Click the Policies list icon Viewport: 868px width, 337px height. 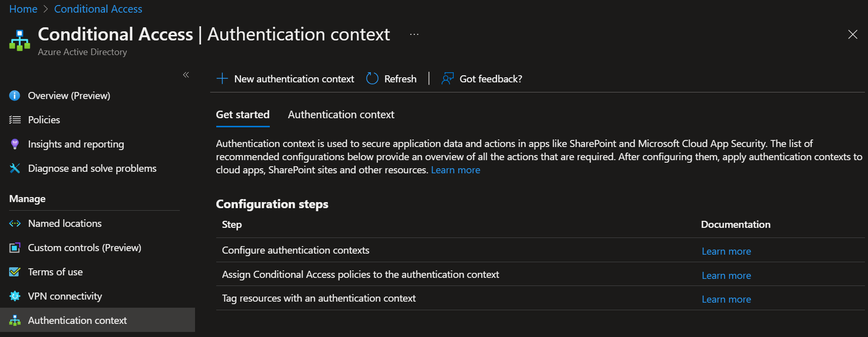15,120
